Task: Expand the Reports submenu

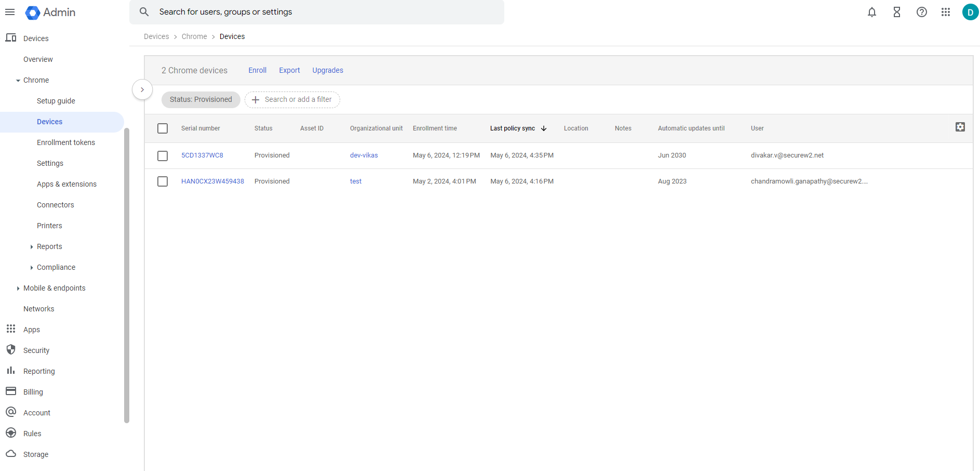Action: pos(32,247)
